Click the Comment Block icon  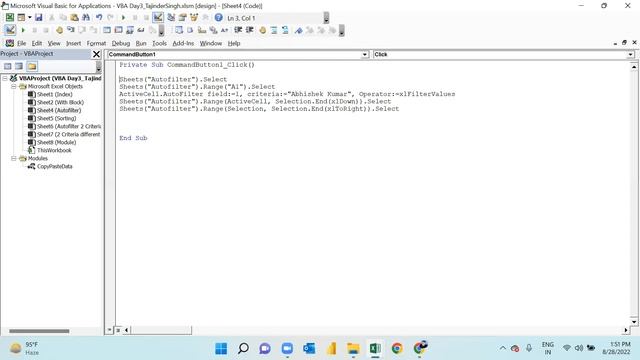274,30
